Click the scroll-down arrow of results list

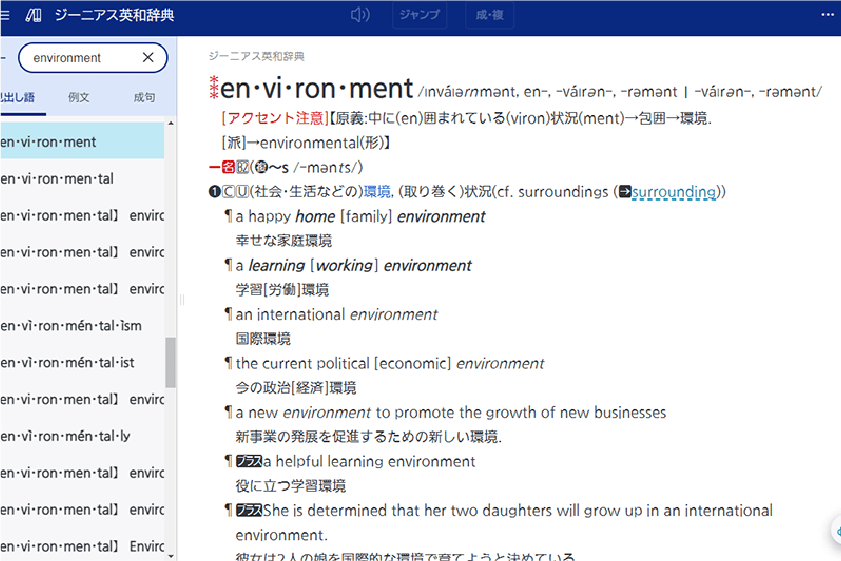coord(171,553)
